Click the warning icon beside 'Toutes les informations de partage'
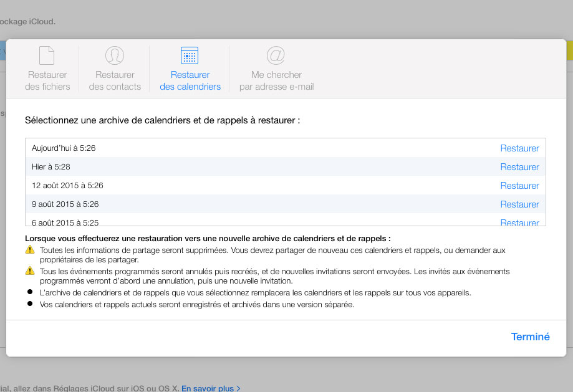Image resolution: width=573 pixels, height=392 pixels. tap(30, 249)
